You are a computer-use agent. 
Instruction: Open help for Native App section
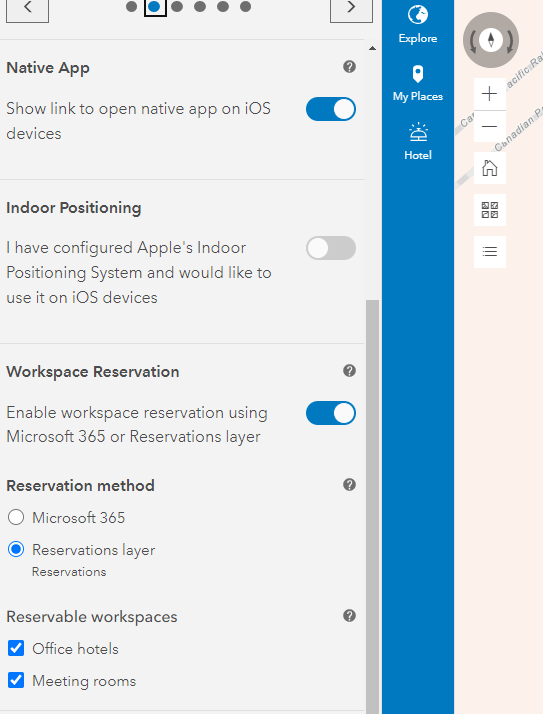(x=349, y=67)
